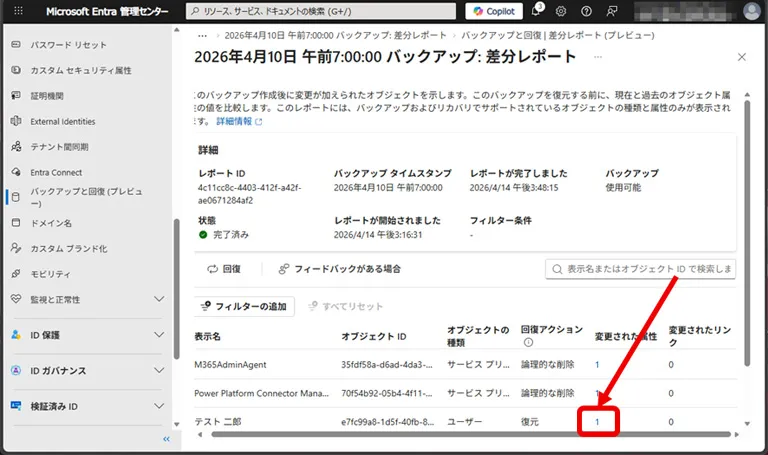Open the help question mark icon
The height and width of the screenshot is (455, 768).
pos(586,11)
